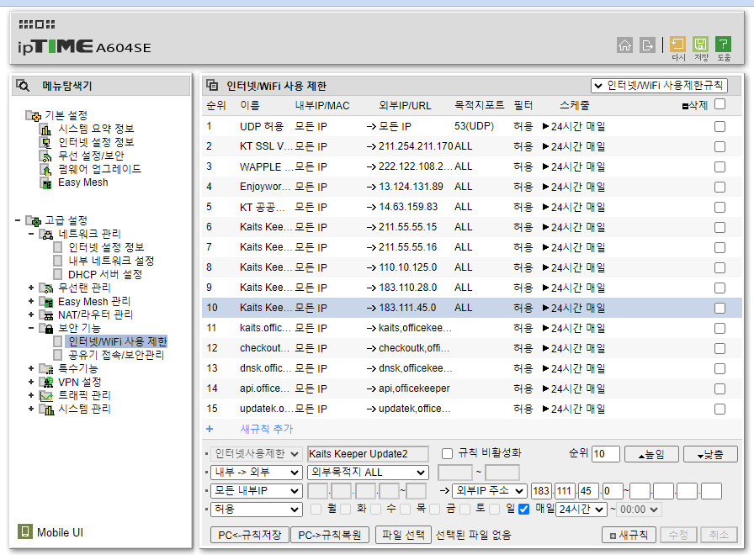
Task: Click the VPN 설정 icon
Action: (x=46, y=383)
